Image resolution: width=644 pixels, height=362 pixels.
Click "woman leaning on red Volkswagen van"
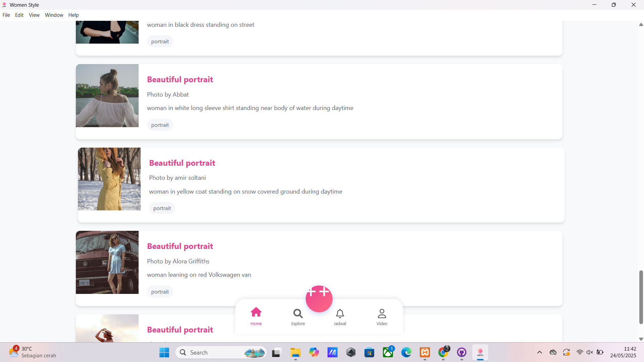pos(199,275)
